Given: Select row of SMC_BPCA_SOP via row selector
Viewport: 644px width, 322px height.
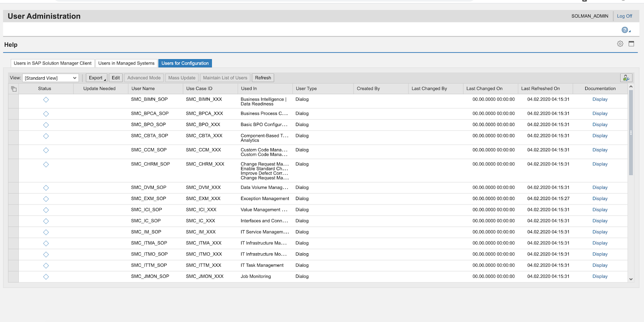Looking at the screenshot, I should click(x=13, y=114).
